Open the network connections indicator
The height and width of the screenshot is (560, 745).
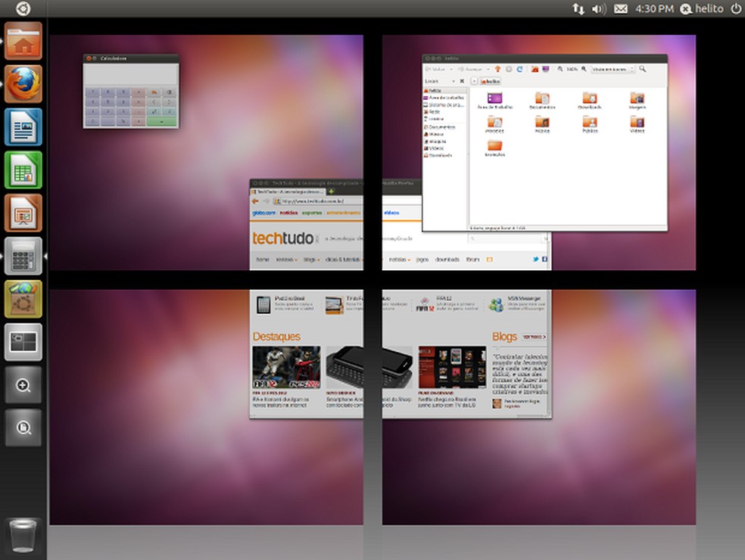tap(578, 9)
